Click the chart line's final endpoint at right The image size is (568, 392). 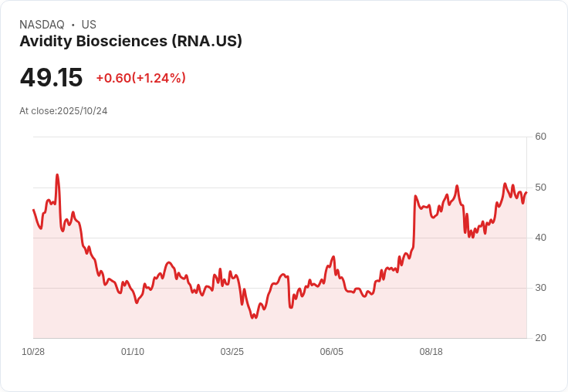[x=526, y=192]
